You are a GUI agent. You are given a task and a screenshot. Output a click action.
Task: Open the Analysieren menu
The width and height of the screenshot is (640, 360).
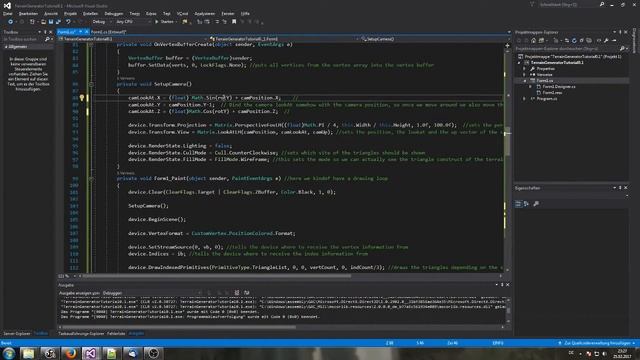pos(204,13)
